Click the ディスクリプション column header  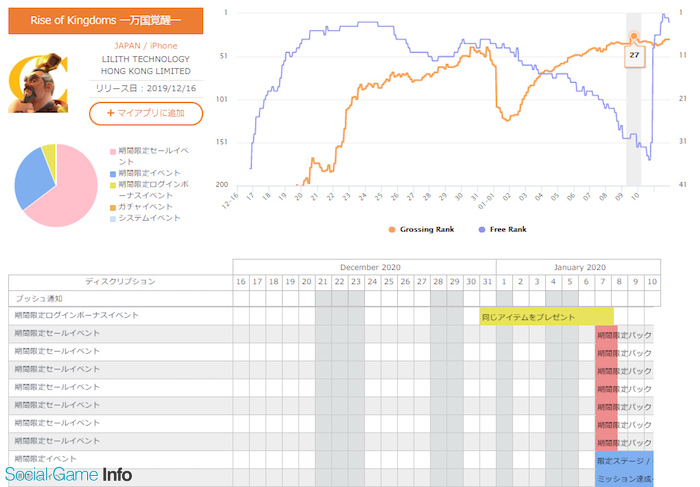121,282
